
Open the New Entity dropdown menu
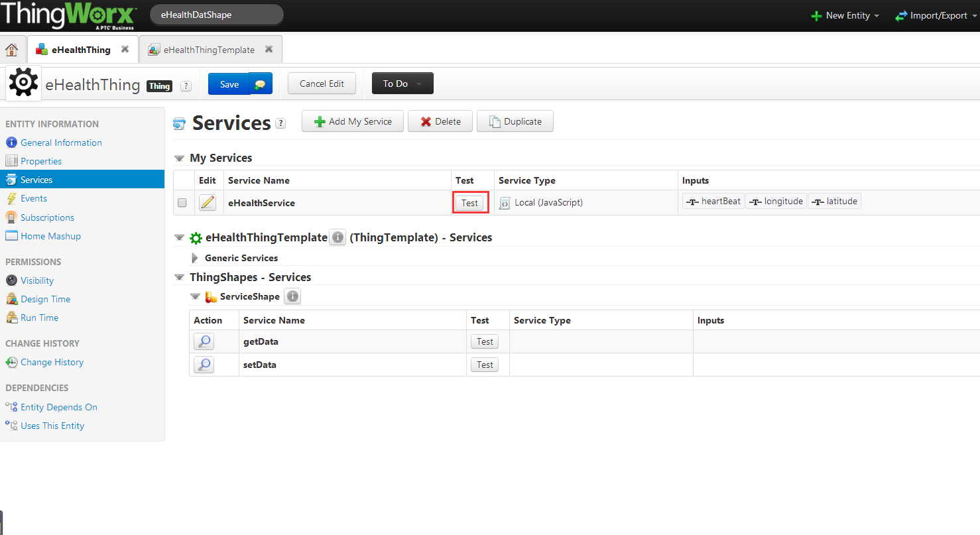tap(845, 15)
